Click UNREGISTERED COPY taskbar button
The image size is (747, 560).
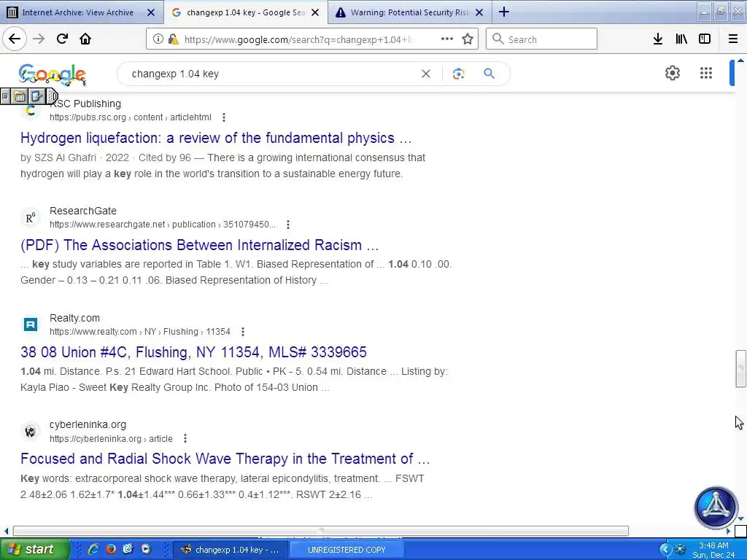click(x=347, y=550)
